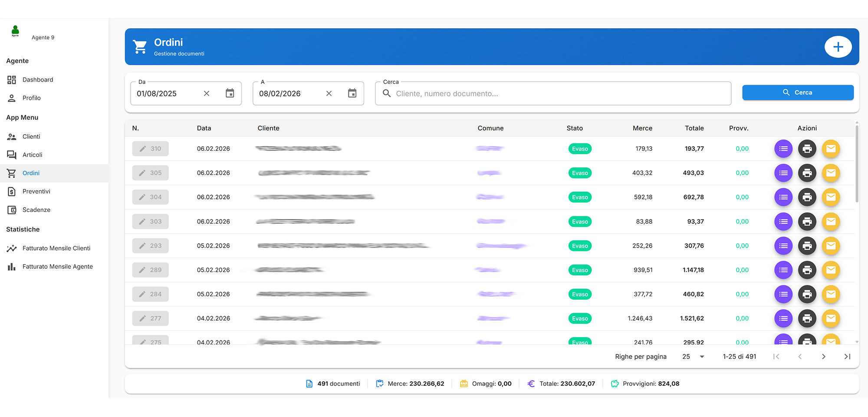Open details list for order 310
This screenshot has height=417, width=868.
(783, 149)
